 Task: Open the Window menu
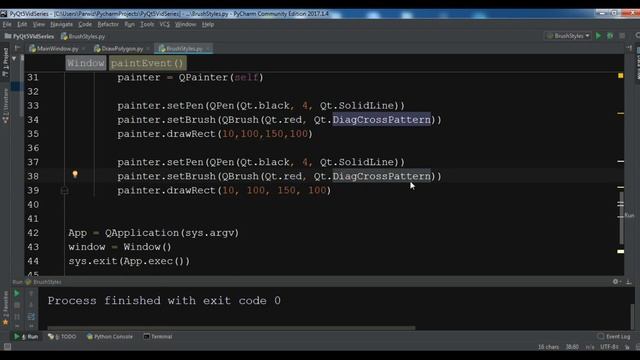point(185,24)
